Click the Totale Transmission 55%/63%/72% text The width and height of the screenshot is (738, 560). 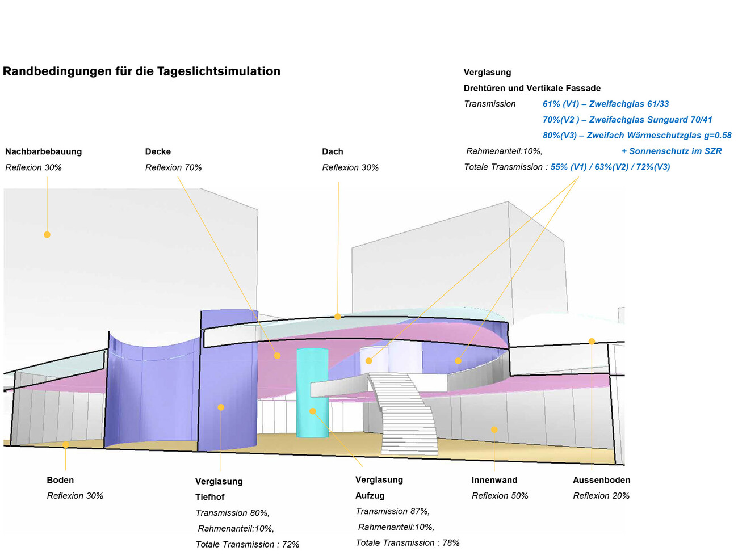click(567, 166)
